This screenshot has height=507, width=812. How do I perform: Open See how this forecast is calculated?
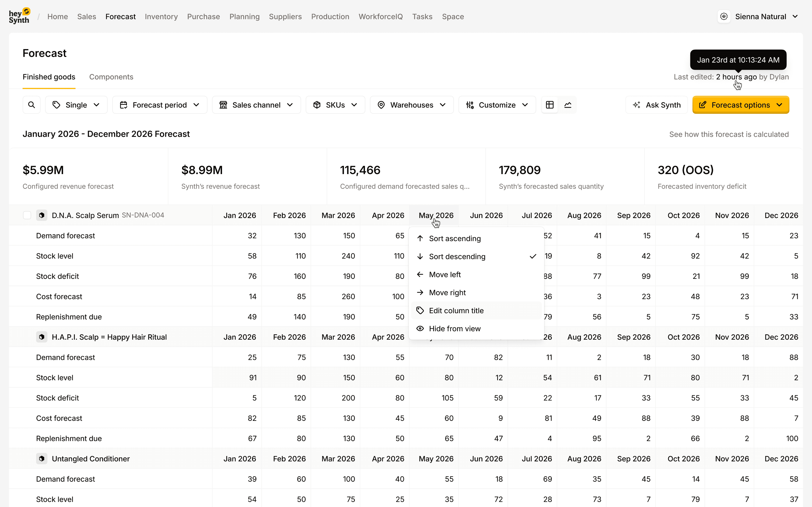pyautogui.click(x=729, y=134)
